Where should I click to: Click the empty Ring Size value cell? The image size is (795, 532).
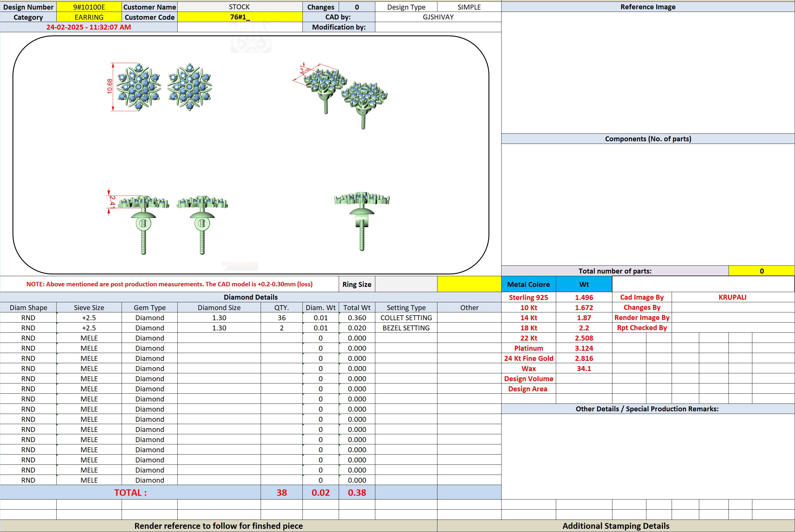pyautogui.click(x=406, y=284)
